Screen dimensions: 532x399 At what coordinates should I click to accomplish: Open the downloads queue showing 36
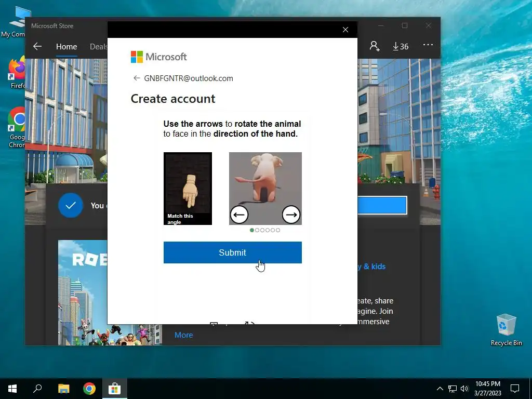point(401,46)
